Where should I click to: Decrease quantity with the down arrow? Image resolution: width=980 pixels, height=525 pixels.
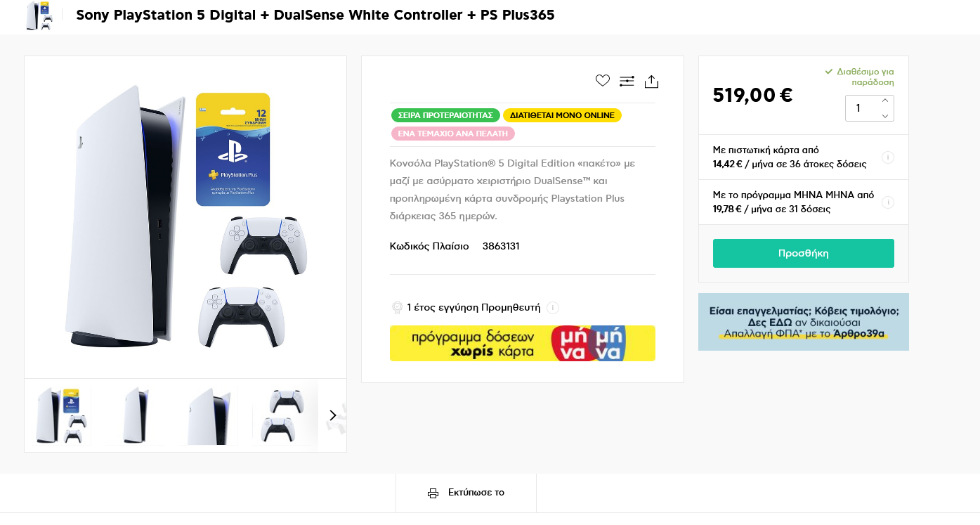pyautogui.click(x=884, y=116)
